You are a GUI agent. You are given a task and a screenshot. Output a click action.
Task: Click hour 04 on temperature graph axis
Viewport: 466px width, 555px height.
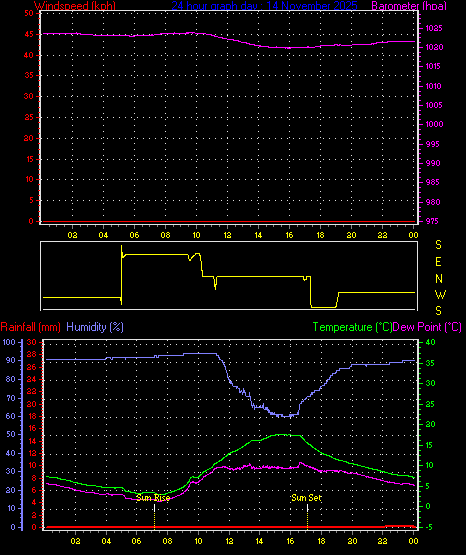(x=106, y=541)
